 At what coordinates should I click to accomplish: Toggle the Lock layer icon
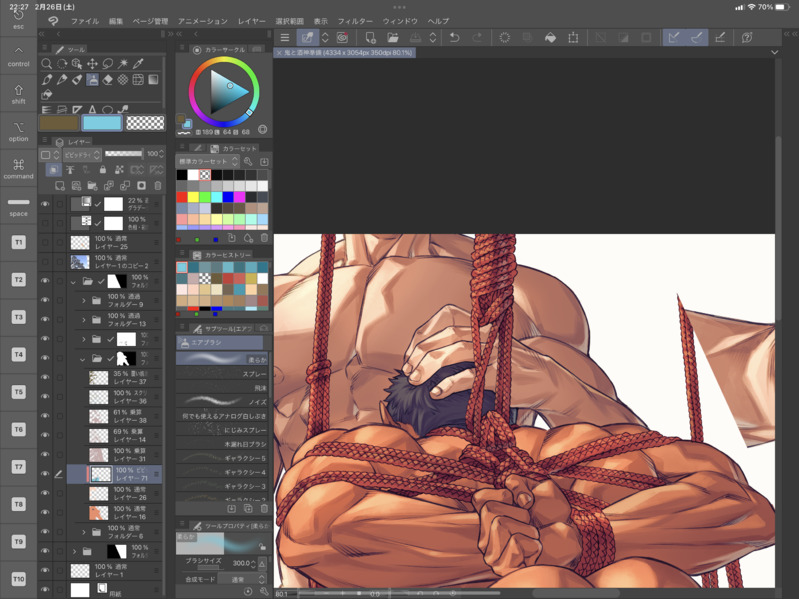(x=103, y=170)
